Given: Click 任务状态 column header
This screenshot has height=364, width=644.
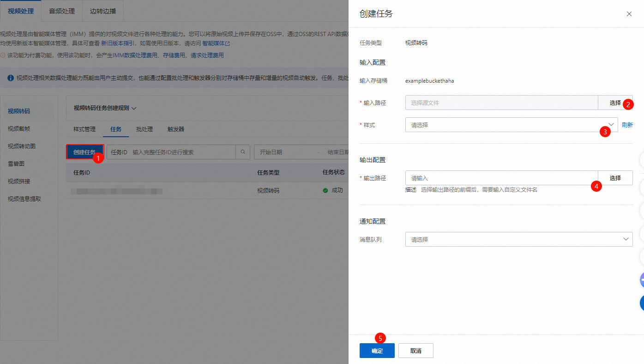Looking at the screenshot, I should click(334, 172).
